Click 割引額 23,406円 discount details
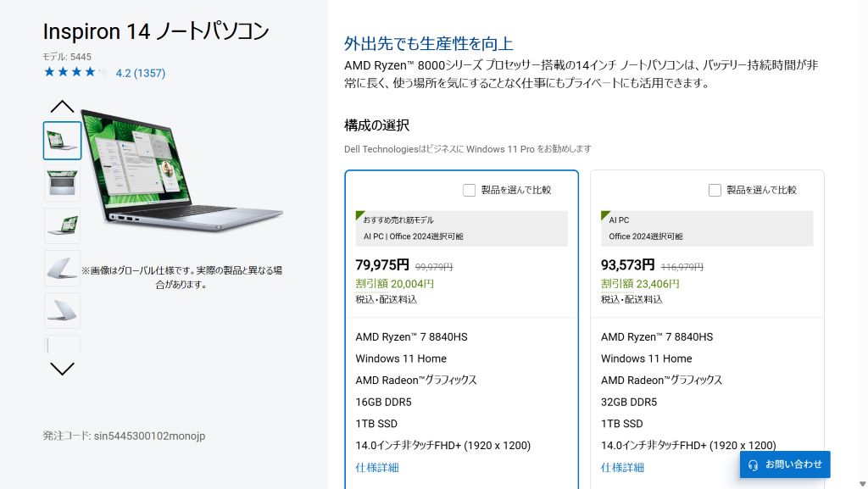This screenshot has height=489, width=868. coord(640,284)
